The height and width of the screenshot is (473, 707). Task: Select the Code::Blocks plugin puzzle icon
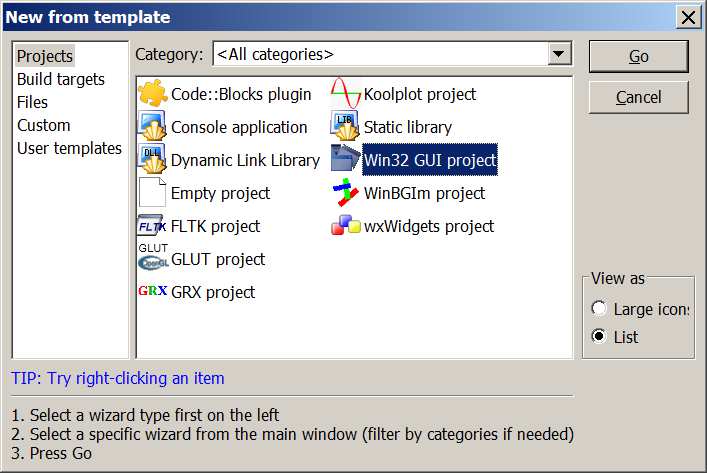[153, 93]
